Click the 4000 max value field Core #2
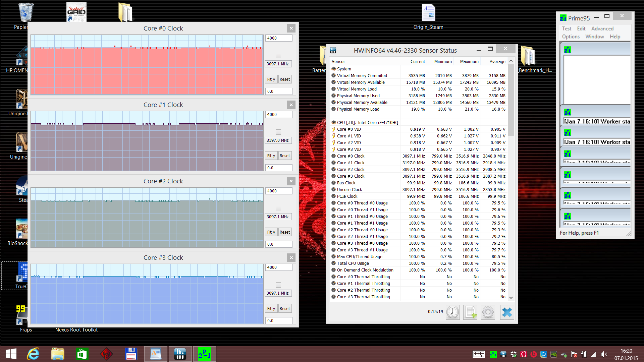Viewport: 644px width, 362px height. (278, 191)
